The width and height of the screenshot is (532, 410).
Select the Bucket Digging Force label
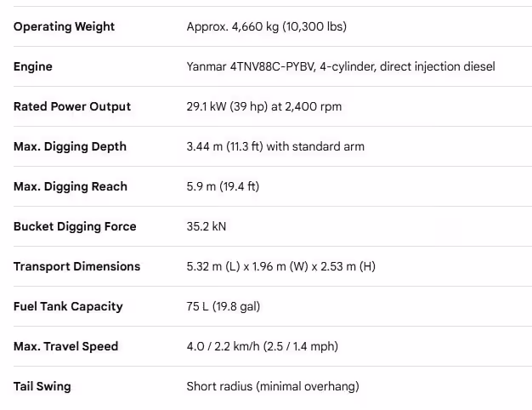(75, 226)
